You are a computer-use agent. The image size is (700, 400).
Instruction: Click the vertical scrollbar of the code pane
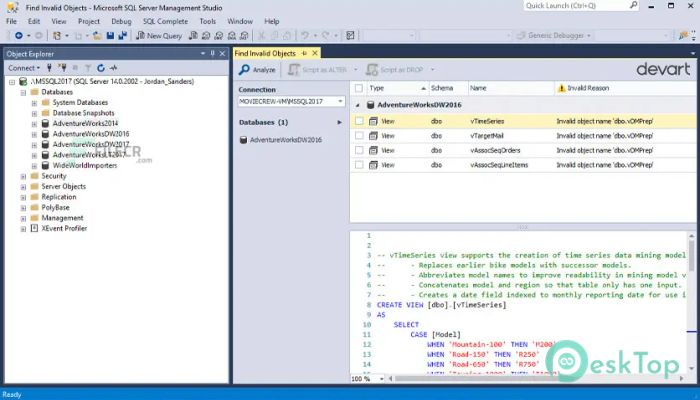coord(692,300)
